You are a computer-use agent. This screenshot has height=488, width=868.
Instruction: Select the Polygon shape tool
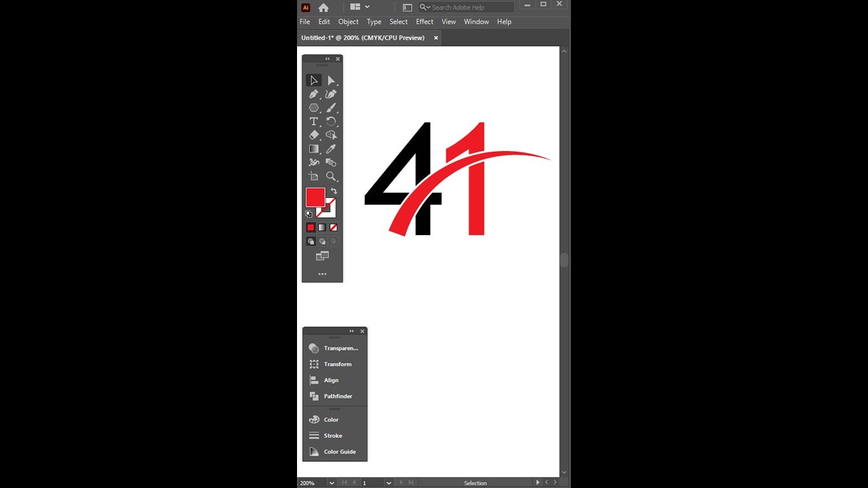(313, 108)
